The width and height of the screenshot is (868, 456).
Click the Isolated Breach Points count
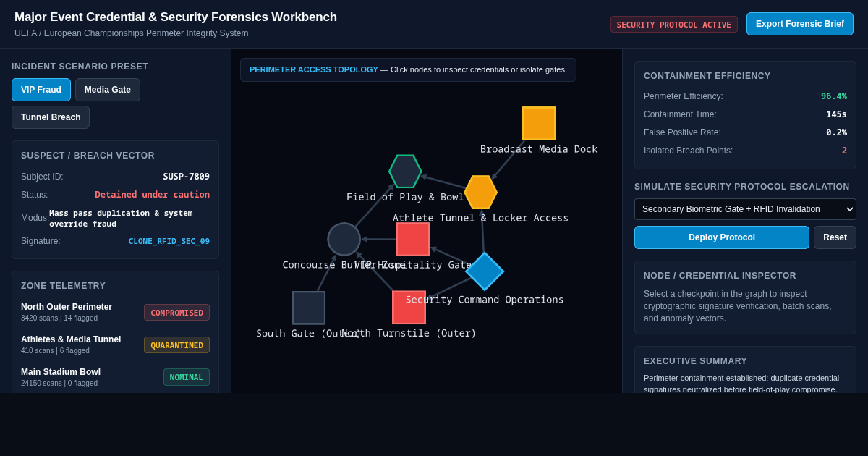point(844,151)
